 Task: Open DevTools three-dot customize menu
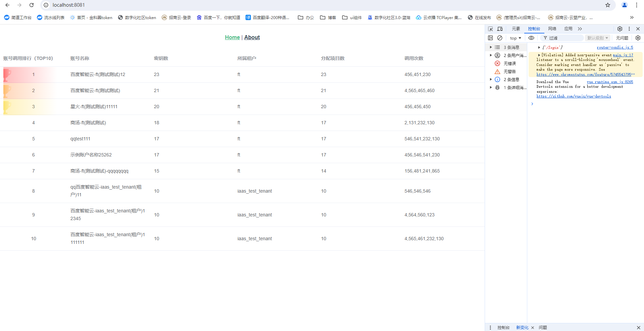(629, 29)
